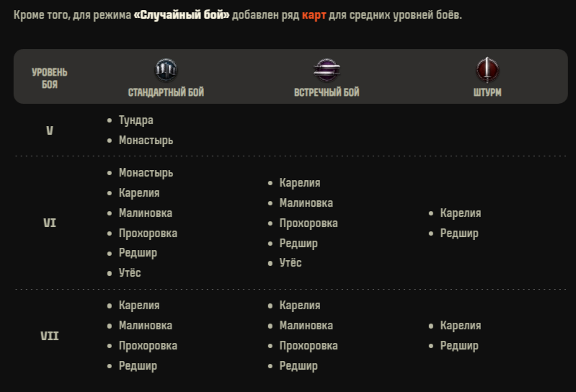The image size is (576, 392).
Task: Click the Встречный бой mode icon
Action: 327,70
